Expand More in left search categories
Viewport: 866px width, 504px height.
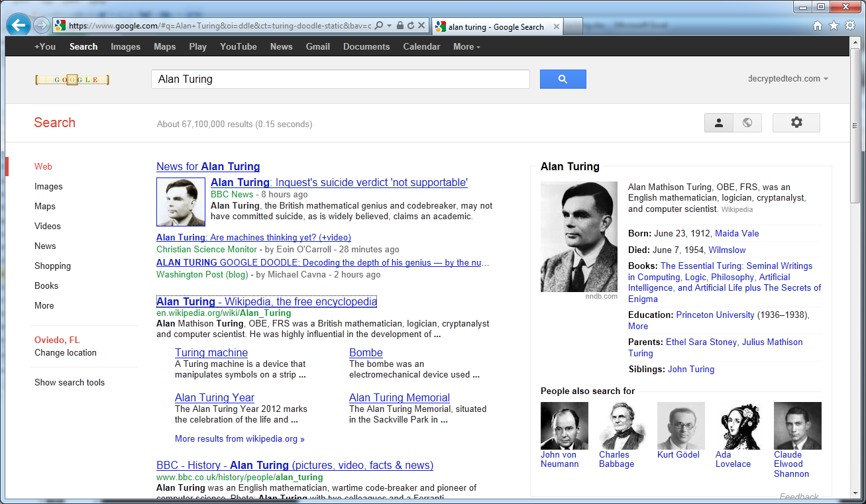click(44, 305)
